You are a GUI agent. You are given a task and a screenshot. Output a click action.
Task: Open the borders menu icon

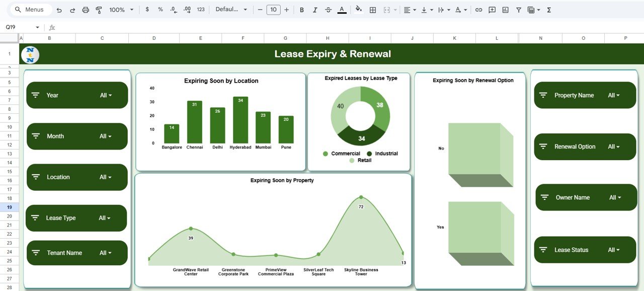coord(373,10)
